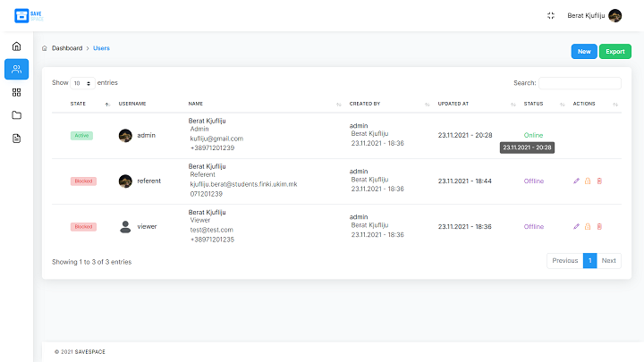Edit the referent user with pencil icon
The width and height of the screenshot is (644, 362).
[x=576, y=181]
